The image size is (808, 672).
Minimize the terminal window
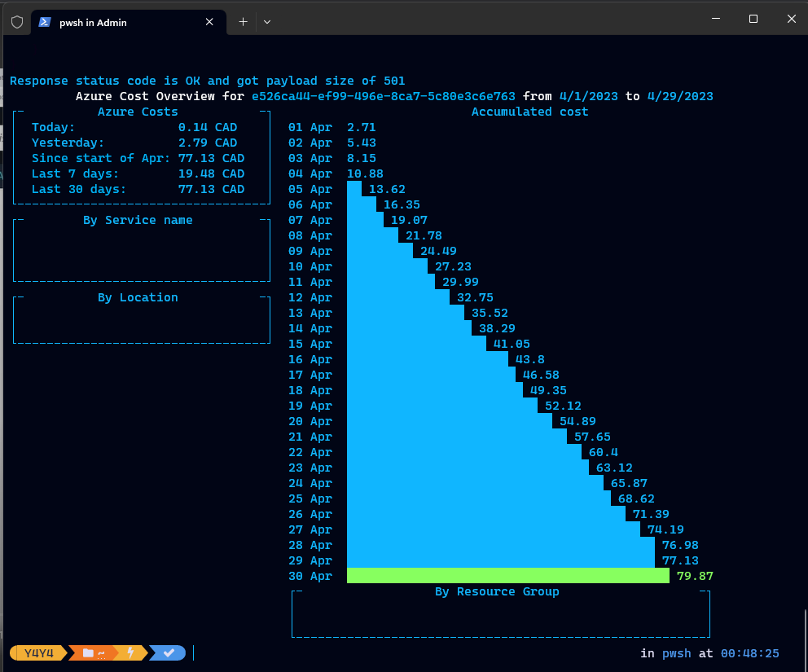716,19
